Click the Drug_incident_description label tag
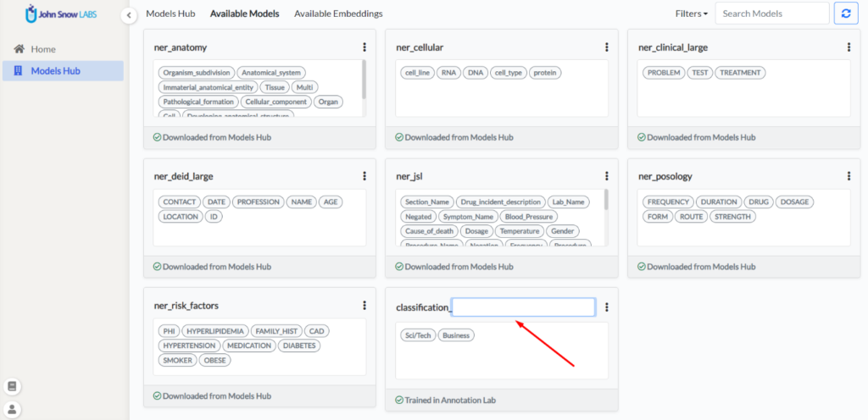868x420 pixels. pyautogui.click(x=501, y=202)
